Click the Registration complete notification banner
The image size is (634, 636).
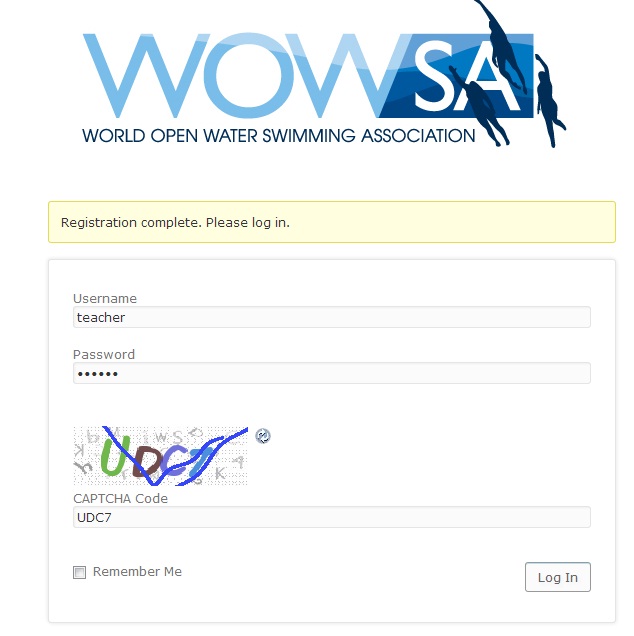click(x=332, y=222)
